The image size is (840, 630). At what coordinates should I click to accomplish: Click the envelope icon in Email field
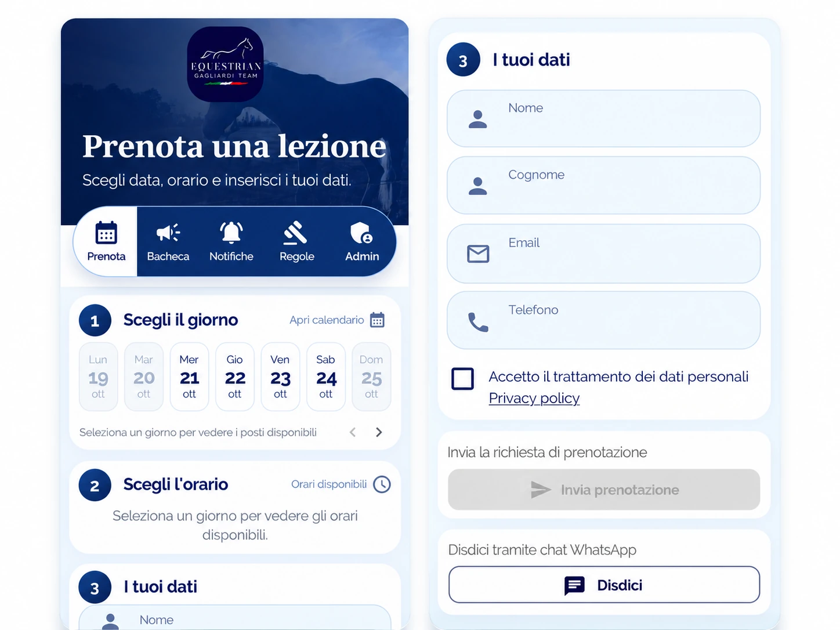(x=478, y=254)
